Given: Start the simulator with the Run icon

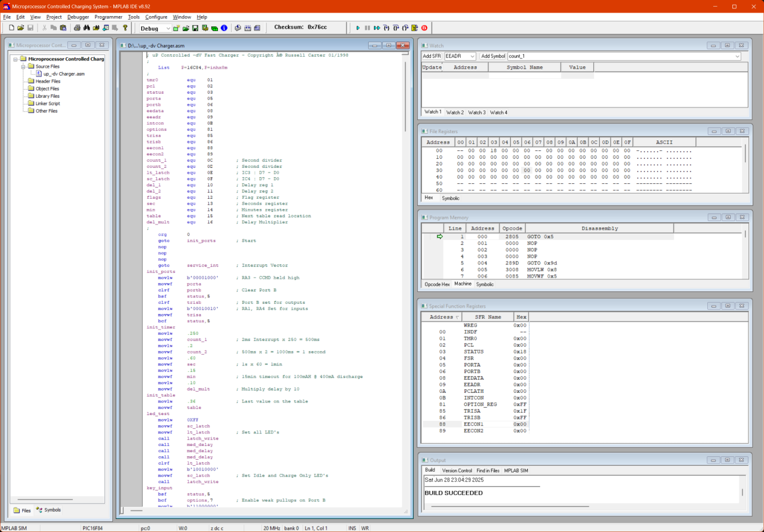Looking at the screenshot, I should click(x=358, y=28).
